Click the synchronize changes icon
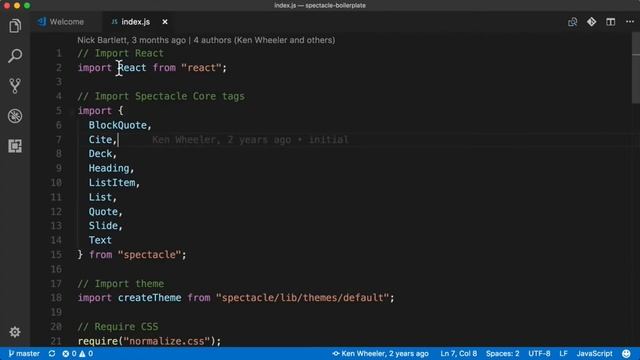The height and width of the screenshot is (360, 640). click(x=52, y=353)
